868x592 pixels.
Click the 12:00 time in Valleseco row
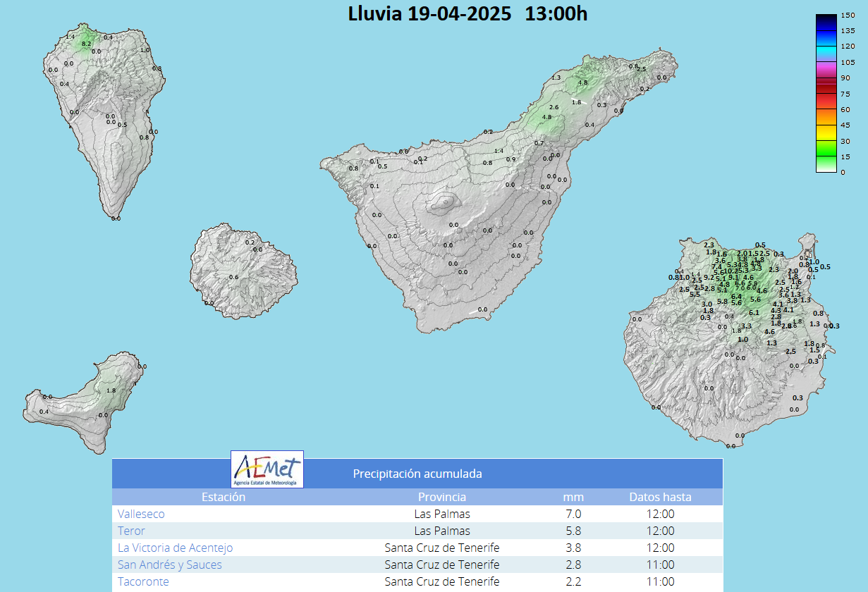(x=661, y=514)
